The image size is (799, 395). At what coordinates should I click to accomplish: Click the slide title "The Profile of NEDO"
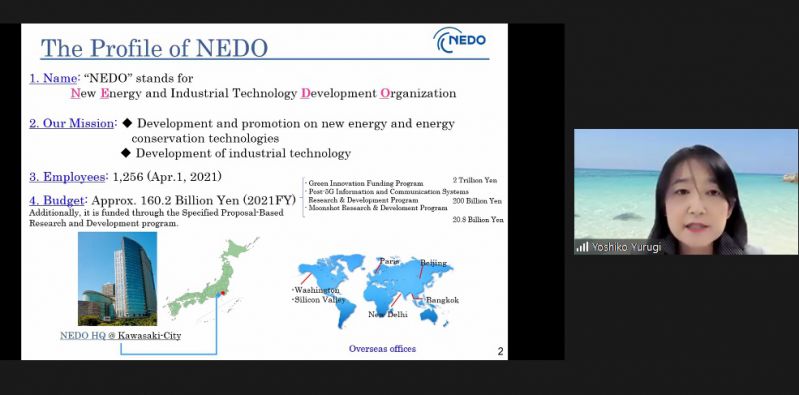pos(154,48)
